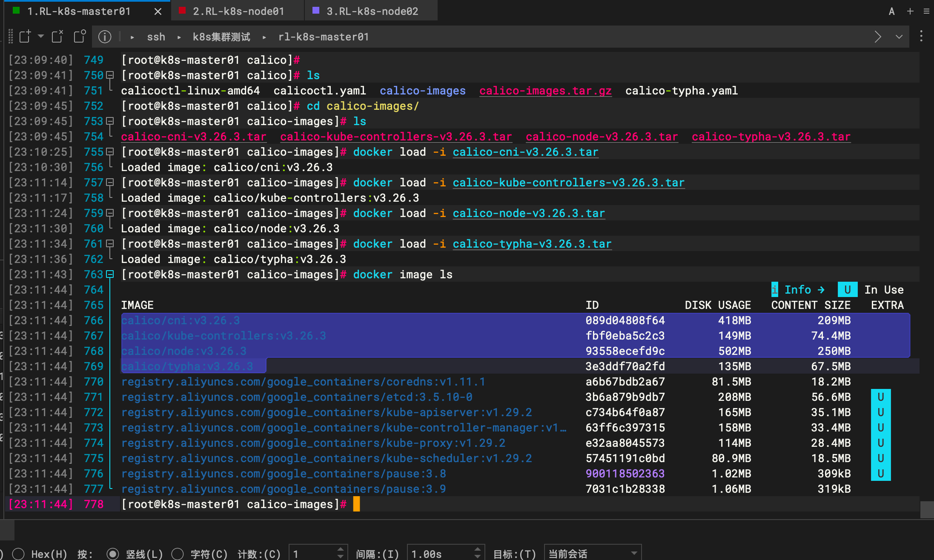
Task: Open dropdown arrow next to new session icon
Action: pyautogui.click(x=41, y=36)
